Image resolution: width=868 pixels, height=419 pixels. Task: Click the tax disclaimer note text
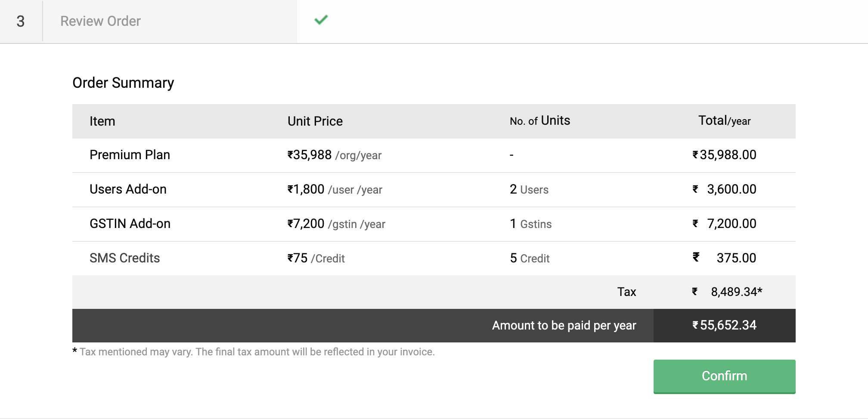tap(254, 352)
